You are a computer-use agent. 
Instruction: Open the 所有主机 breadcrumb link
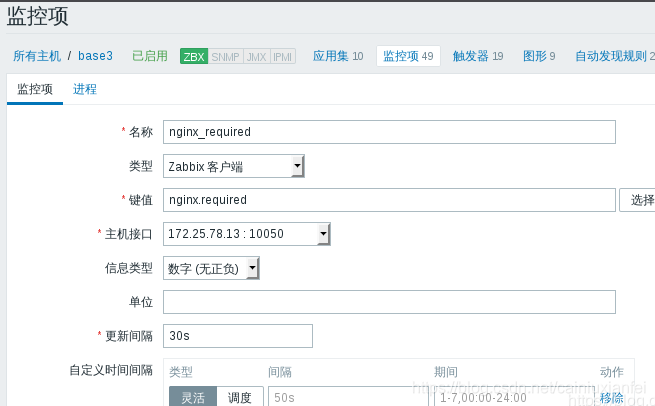(37, 56)
